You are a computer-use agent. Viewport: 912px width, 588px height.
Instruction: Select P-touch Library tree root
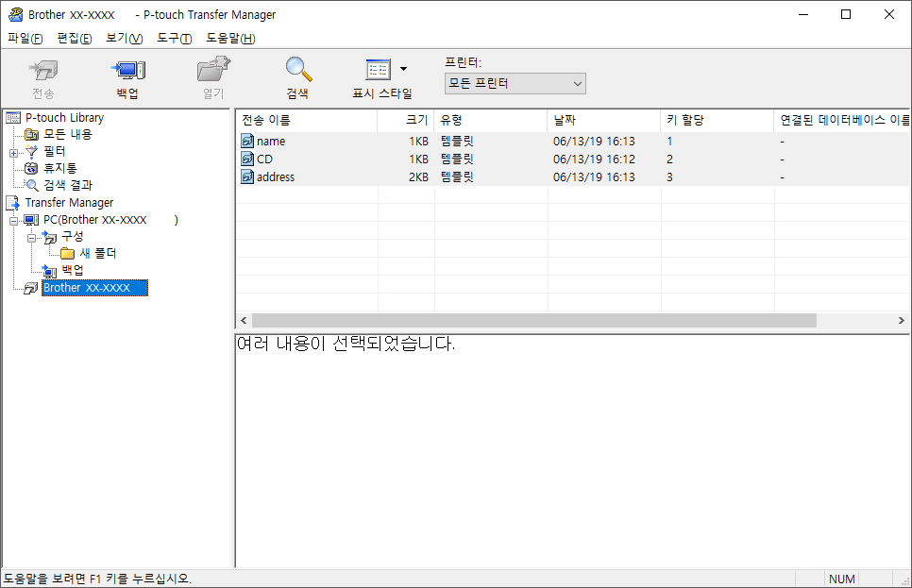tap(64, 117)
